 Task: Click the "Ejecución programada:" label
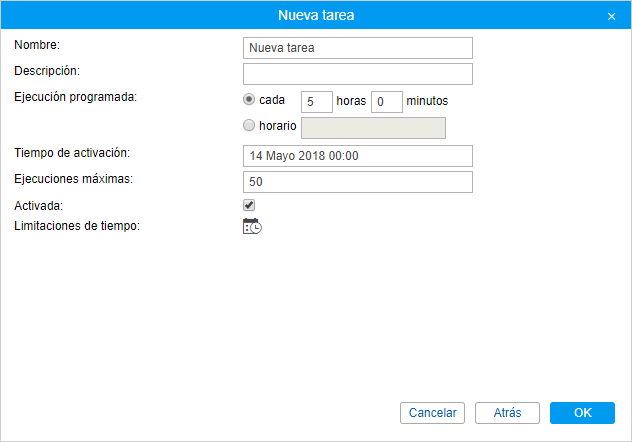(x=75, y=97)
